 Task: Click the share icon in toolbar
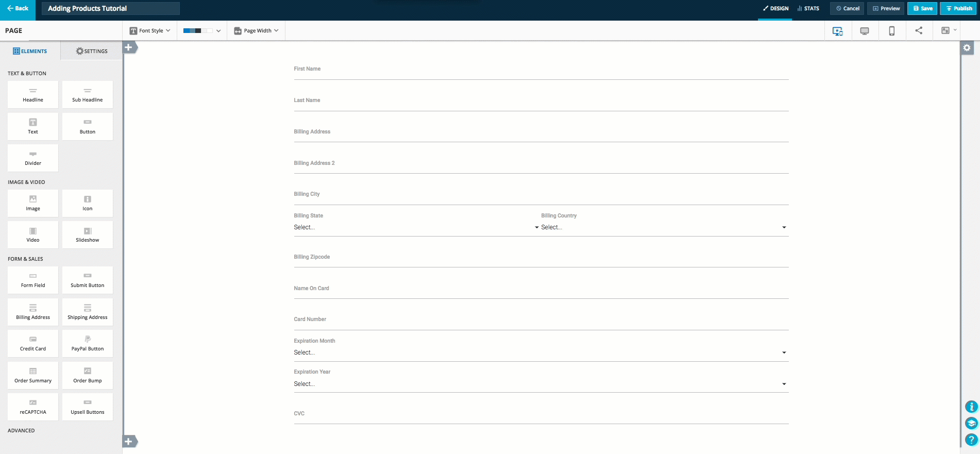[x=919, y=30]
